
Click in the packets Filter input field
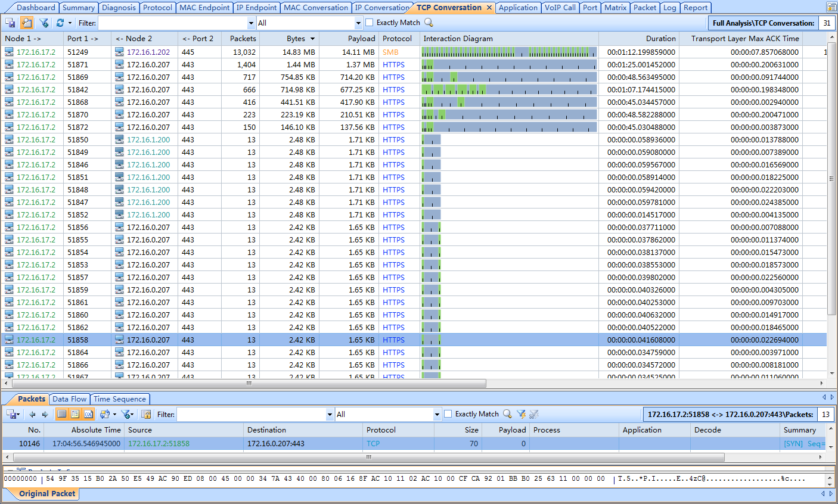click(251, 415)
